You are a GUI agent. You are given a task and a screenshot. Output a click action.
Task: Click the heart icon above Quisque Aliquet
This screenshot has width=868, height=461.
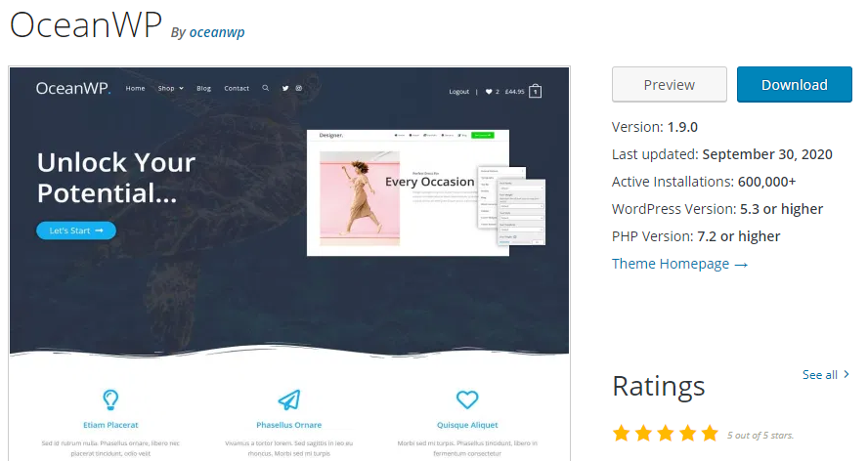[x=467, y=399]
